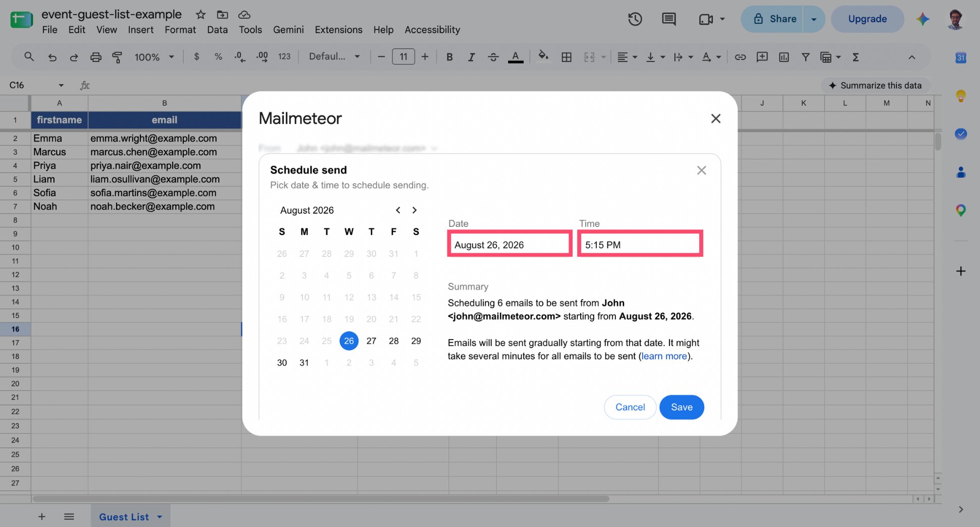Insert a link
The image size is (980, 527).
click(x=740, y=57)
